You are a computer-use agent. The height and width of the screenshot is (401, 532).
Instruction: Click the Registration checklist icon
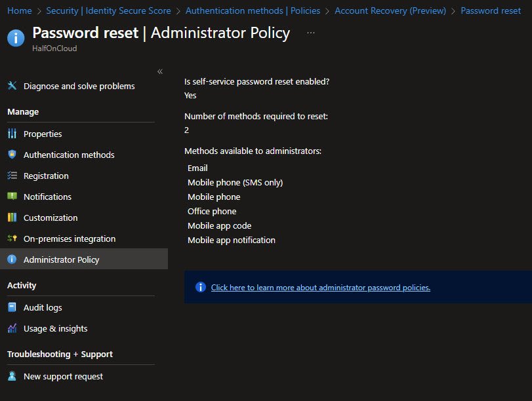[12, 176]
